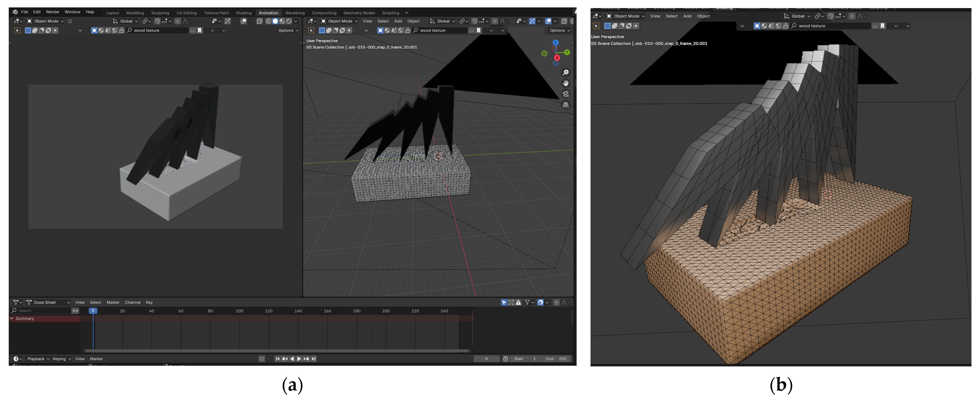980x401 pixels.
Task: Click the End frame field
Action: [556, 359]
